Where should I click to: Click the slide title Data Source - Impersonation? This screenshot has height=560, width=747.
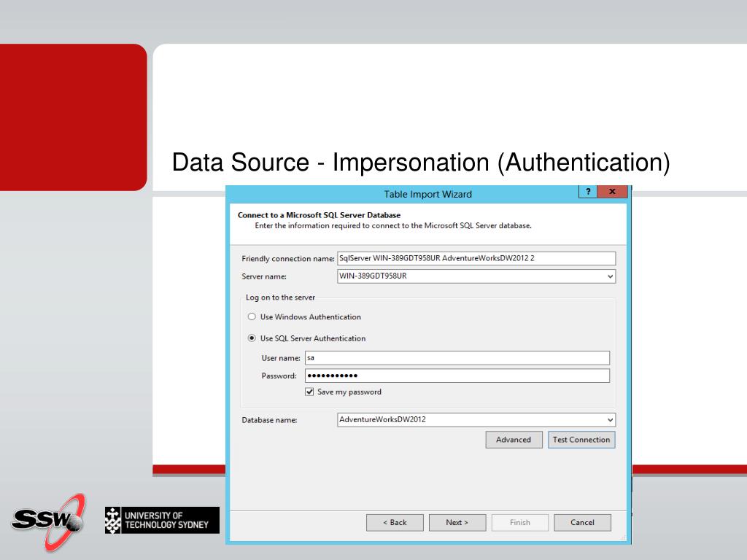[421, 162]
